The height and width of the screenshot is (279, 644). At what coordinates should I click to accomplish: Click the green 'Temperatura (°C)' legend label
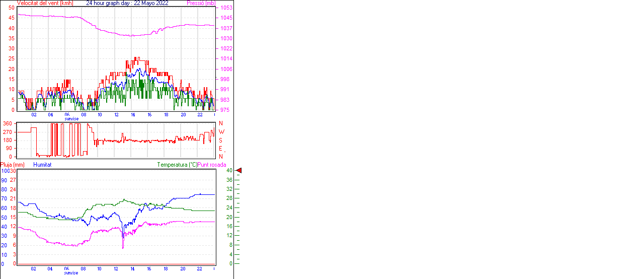(x=177, y=165)
